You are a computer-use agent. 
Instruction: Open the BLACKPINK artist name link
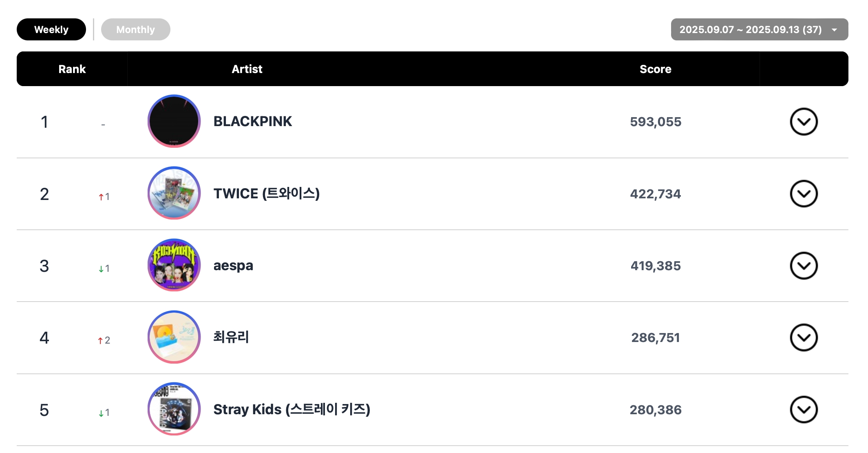click(x=252, y=121)
